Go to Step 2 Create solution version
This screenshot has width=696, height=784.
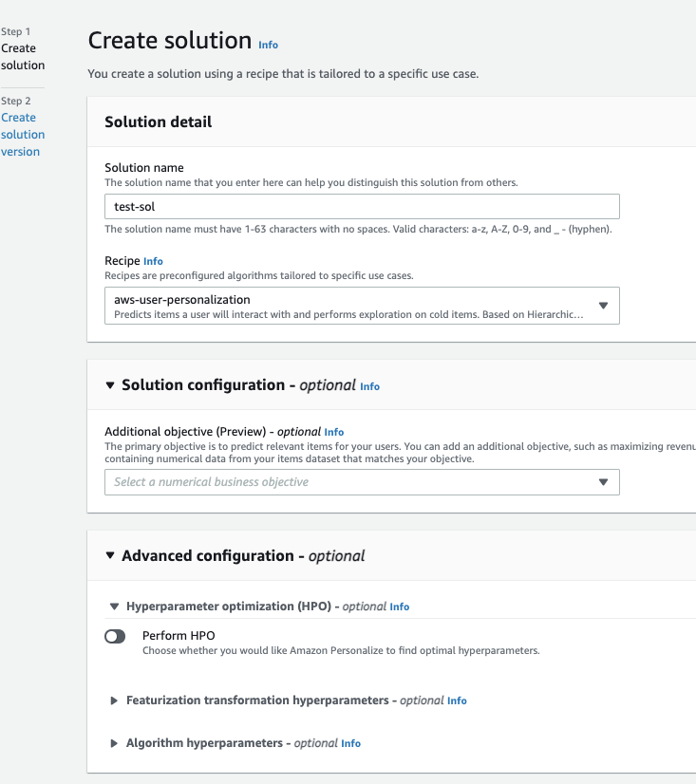point(20,134)
